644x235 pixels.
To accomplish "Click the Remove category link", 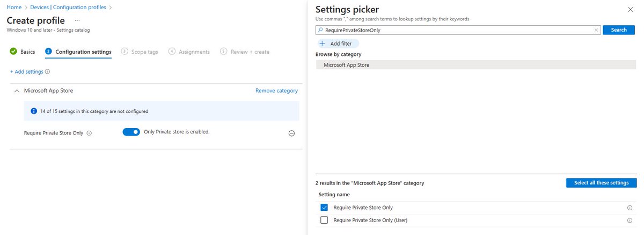I will 276,91.
